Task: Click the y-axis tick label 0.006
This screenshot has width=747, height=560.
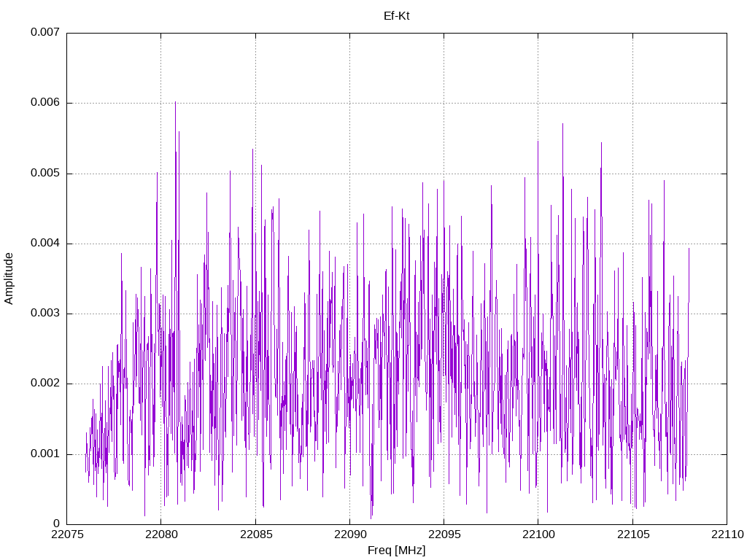Action: click(x=45, y=102)
